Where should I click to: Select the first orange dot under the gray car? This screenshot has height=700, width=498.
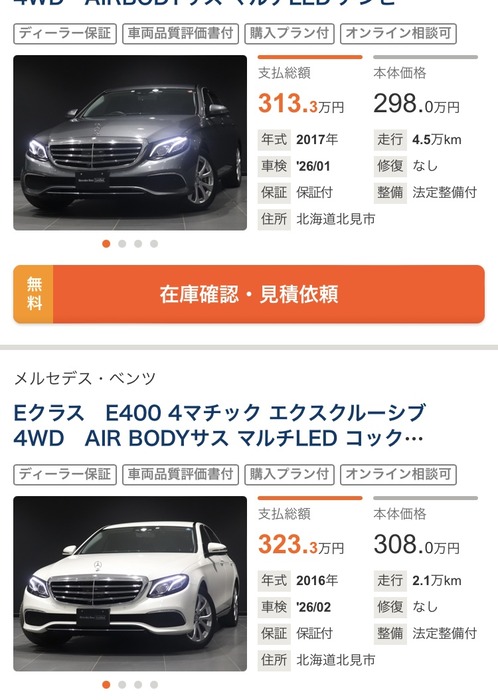pyautogui.click(x=106, y=244)
